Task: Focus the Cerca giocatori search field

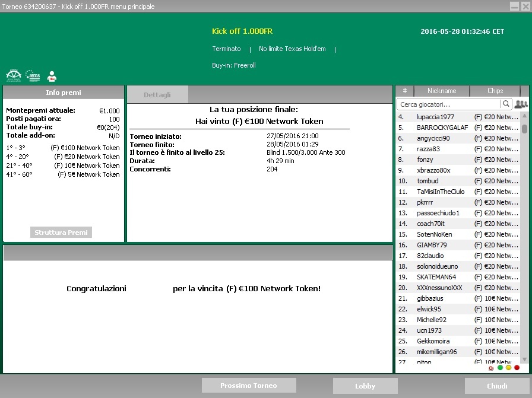Action: tap(448, 104)
